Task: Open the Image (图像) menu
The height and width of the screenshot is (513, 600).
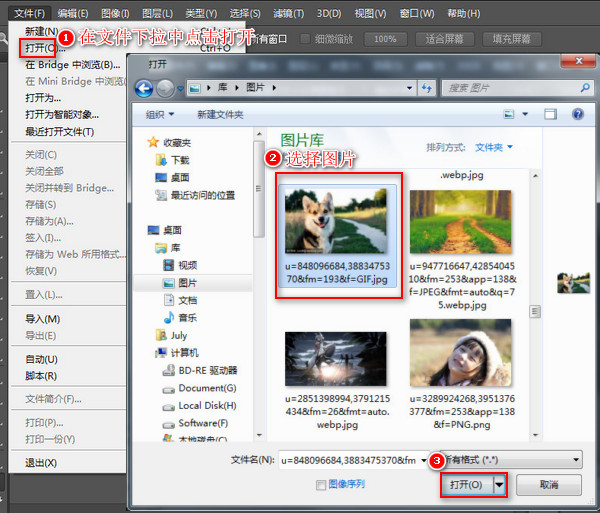Action: click(x=115, y=14)
